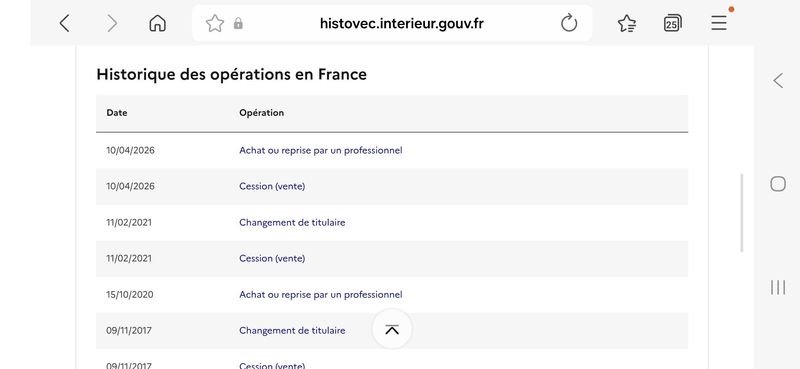Select 10/04/2026 Achat ou reprise par un professionnel
Viewport: 800px width, 369px height.
pyautogui.click(x=392, y=151)
